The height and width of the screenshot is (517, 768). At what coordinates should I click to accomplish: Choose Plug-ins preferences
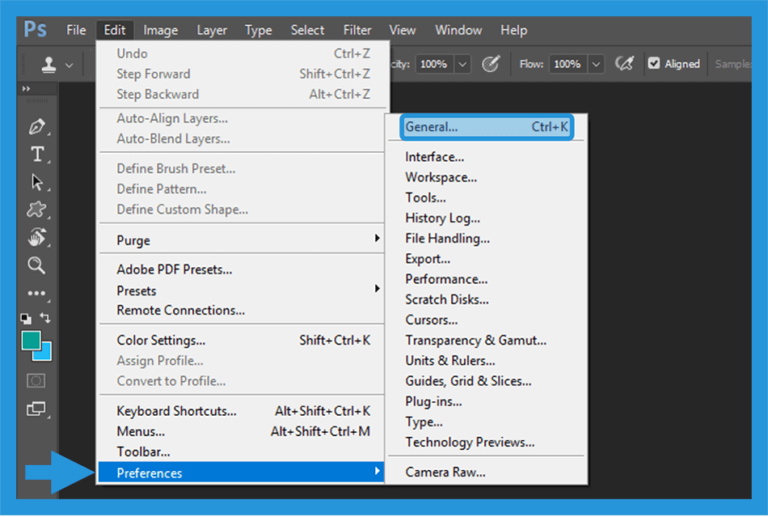click(486, 401)
